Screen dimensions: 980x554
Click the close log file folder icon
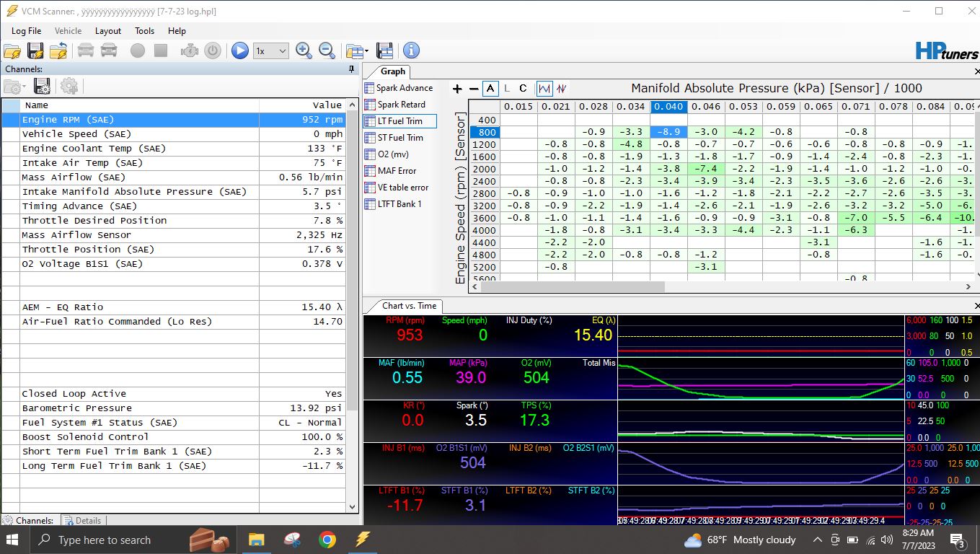point(58,50)
